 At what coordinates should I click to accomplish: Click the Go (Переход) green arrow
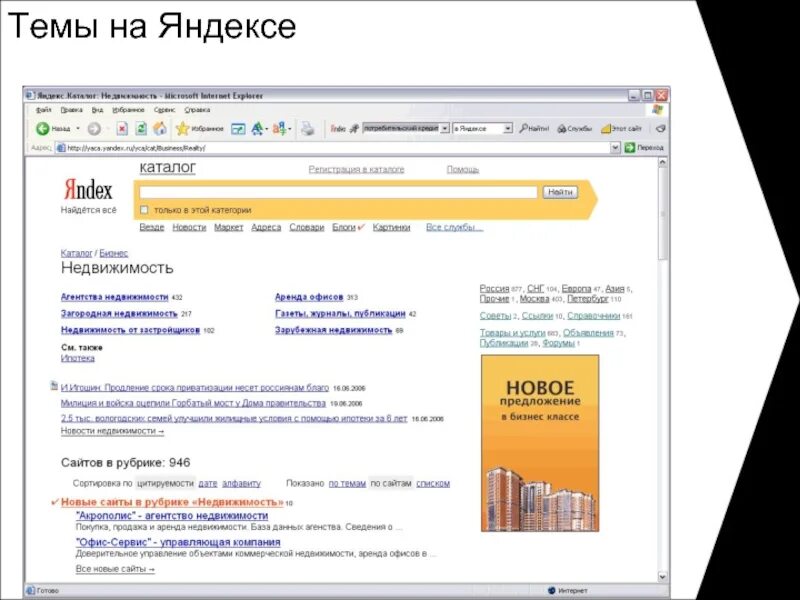click(x=630, y=147)
